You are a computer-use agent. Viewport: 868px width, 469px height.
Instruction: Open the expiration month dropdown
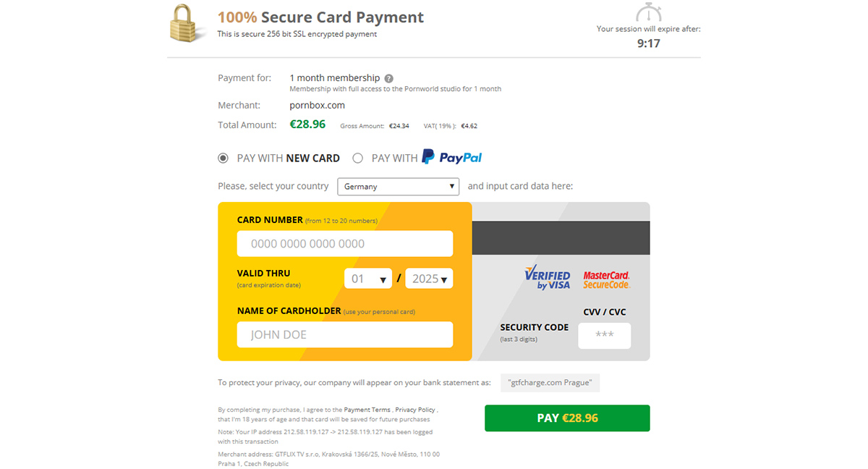coord(367,279)
